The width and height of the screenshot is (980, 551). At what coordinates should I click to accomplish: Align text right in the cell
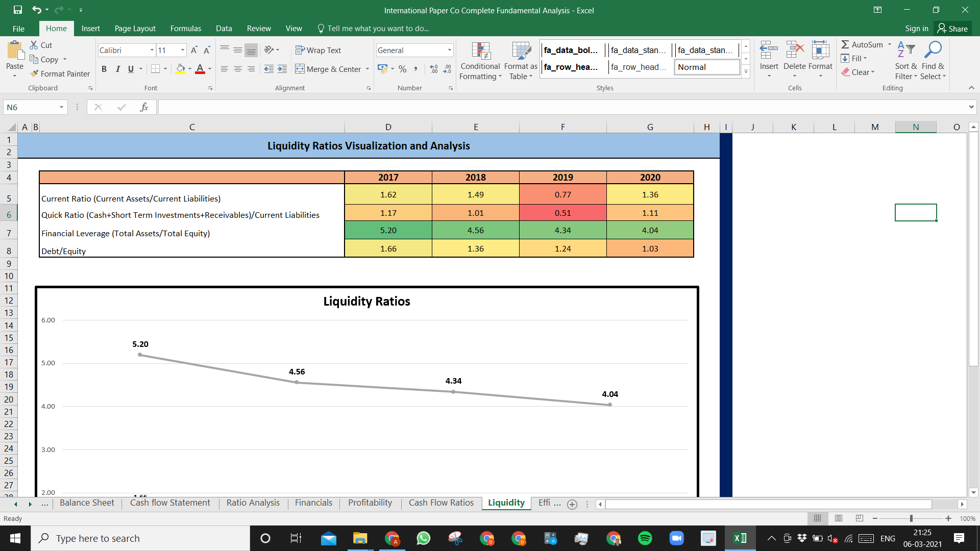251,69
